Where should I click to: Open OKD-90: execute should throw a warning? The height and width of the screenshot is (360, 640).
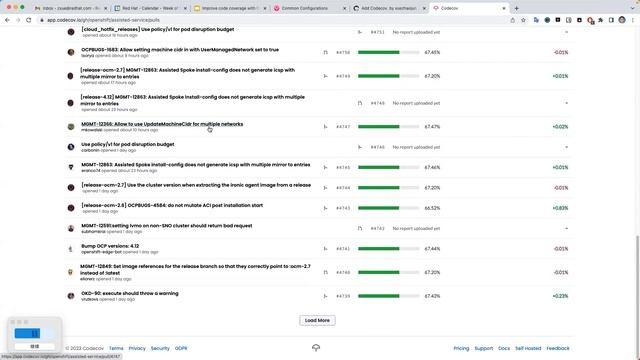(130, 293)
